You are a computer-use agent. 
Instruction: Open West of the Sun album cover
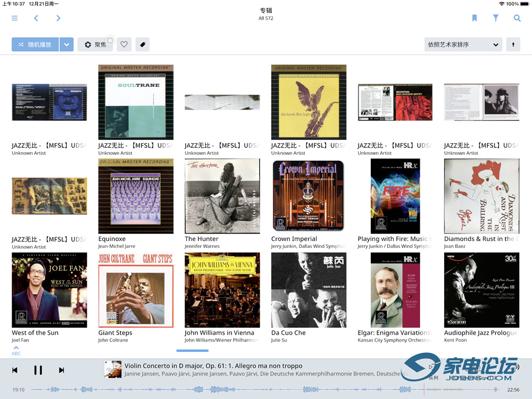point(49,290)
